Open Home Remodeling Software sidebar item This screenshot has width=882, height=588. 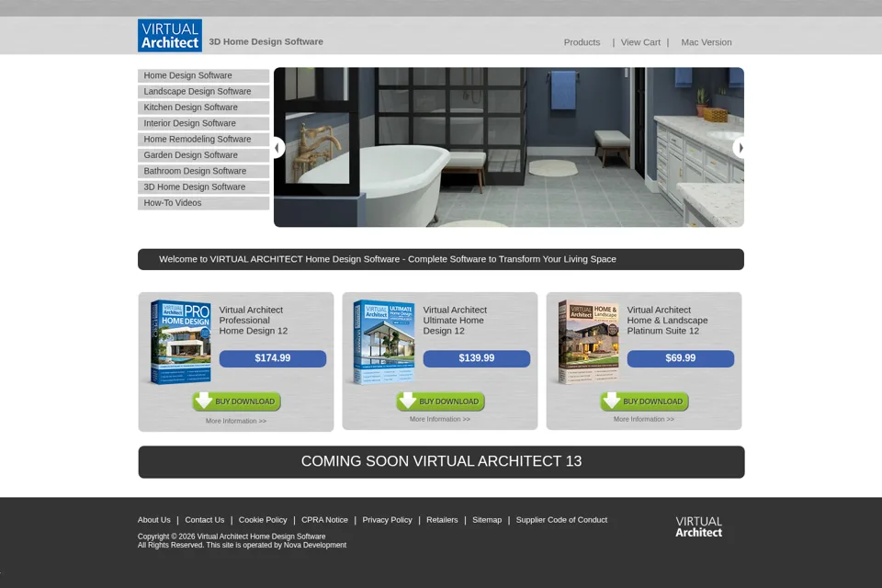[x=204, y=139]
